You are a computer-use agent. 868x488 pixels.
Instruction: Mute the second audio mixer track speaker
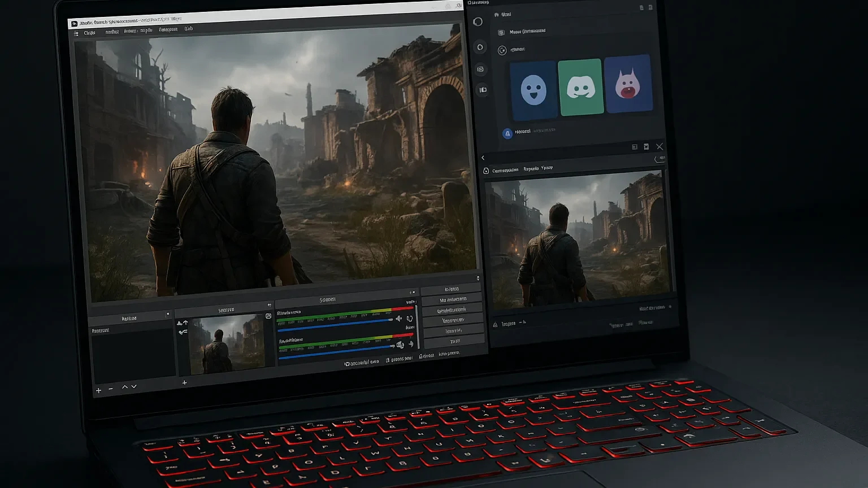tap(400, 345)
